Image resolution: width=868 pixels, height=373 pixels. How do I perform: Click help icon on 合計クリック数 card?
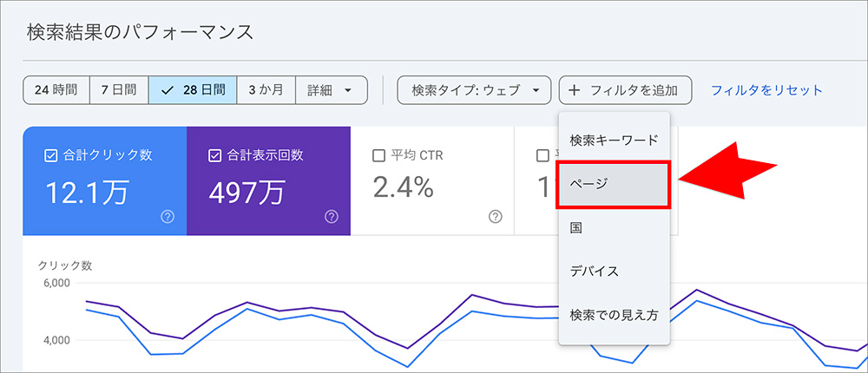point(168,217)
